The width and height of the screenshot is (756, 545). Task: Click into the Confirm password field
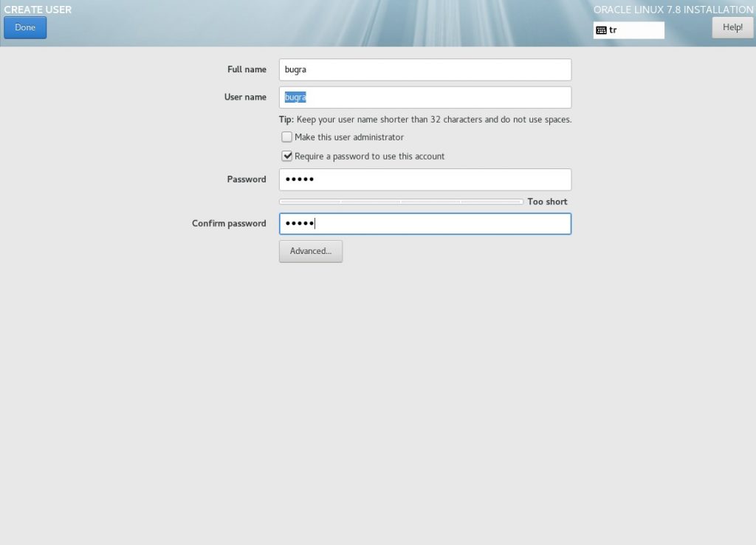[425, 224]
